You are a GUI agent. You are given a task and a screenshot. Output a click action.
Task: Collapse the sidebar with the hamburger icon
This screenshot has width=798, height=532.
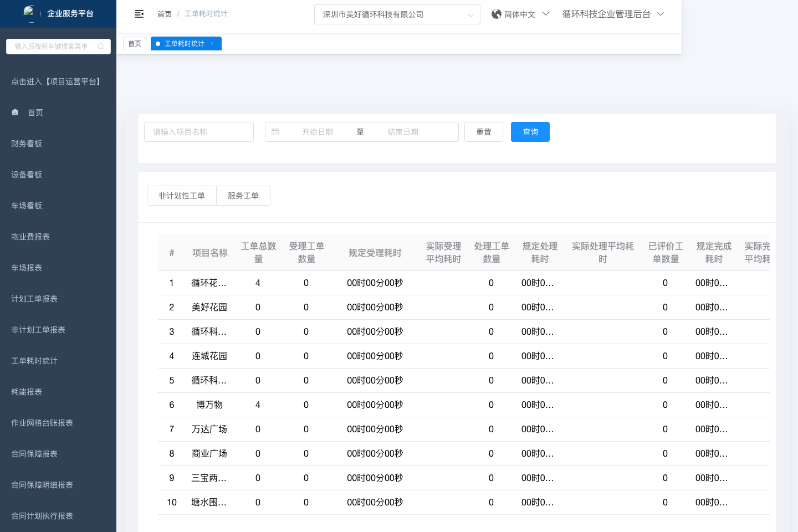pyautogui.click(x=139, y=14)
